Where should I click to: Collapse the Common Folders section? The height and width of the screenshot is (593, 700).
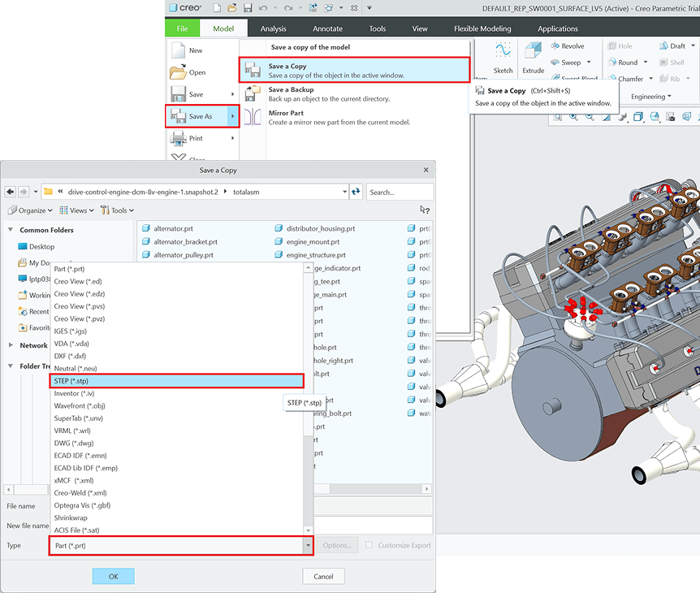click(x=11, y=230)
